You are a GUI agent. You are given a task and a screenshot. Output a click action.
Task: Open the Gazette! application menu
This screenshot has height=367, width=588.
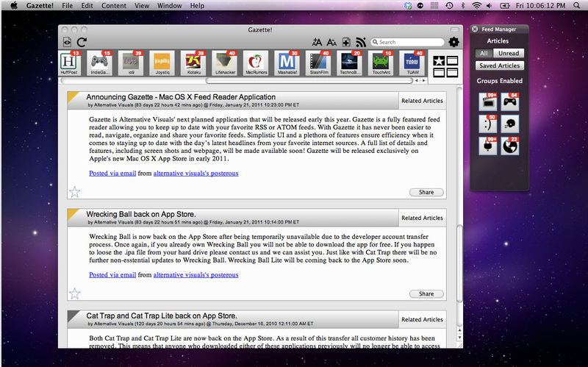click(40, 6)
